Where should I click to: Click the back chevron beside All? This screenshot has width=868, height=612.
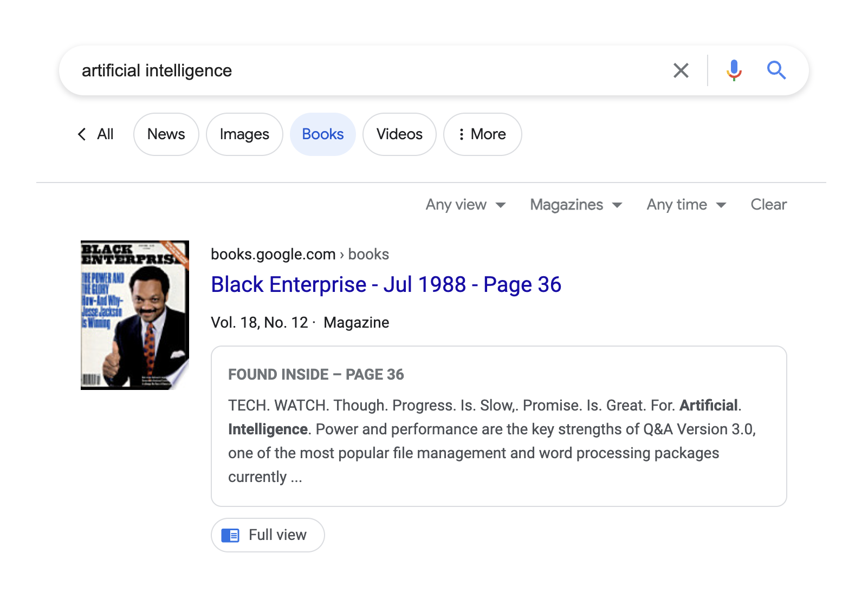[82, 134]
